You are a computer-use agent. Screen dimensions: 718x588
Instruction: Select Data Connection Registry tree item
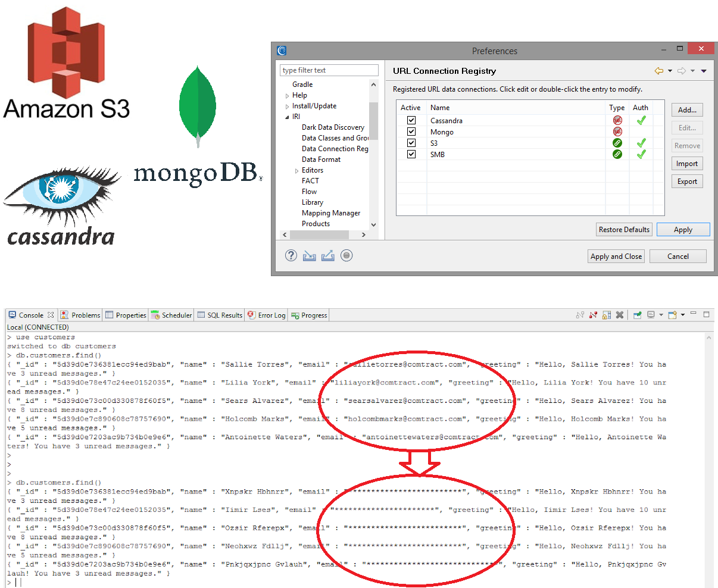point(335,149)
